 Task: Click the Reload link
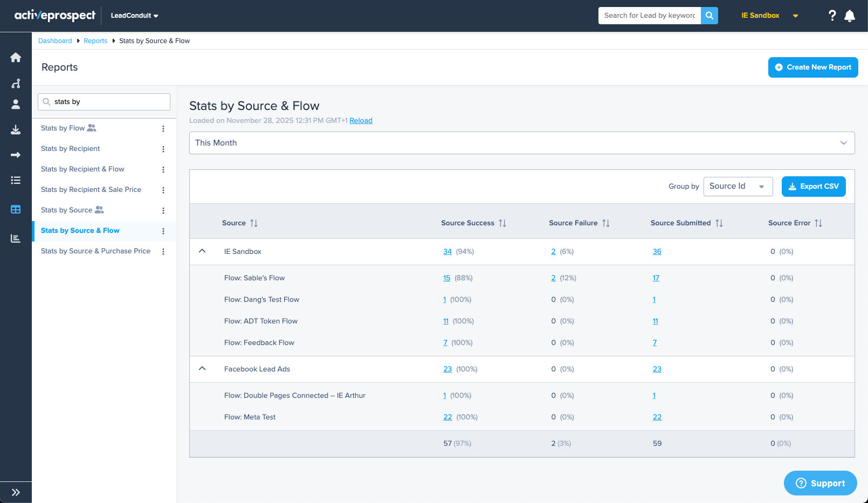[361, 121]
